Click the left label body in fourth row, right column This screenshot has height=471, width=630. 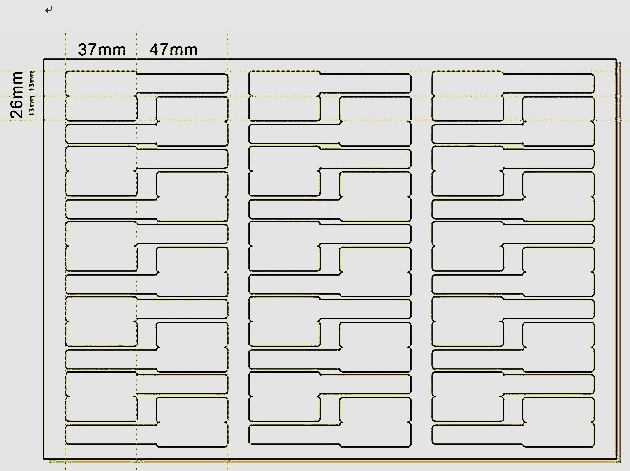467,322
